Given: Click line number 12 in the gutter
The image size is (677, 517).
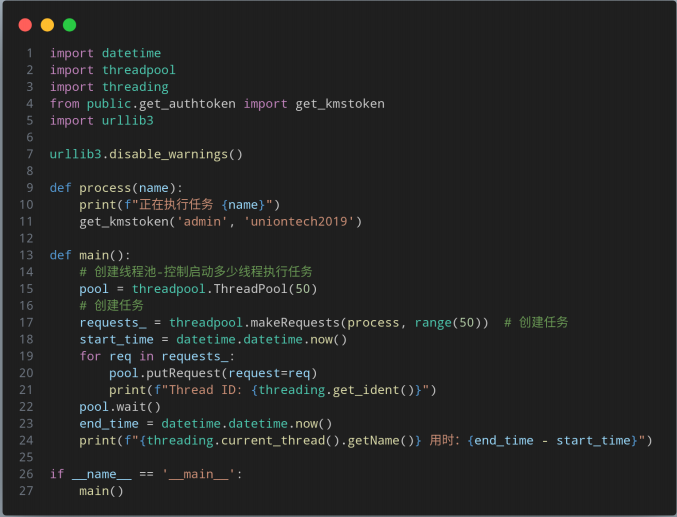Looking at the screenshot, I should [26, 238].
